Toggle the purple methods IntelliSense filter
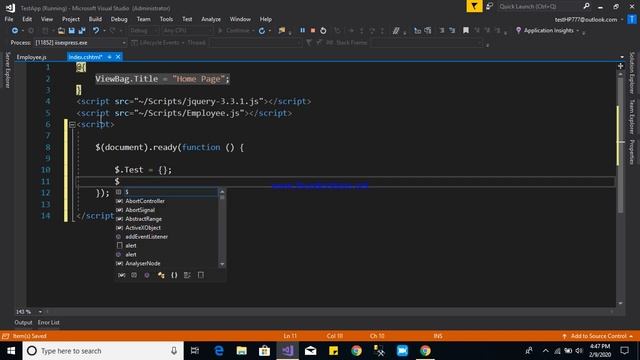This screenshot has height=360, width=640. tap(147, 275)
